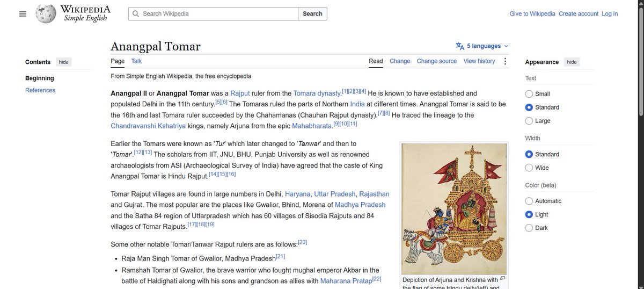This screenshot has width=644, height=289.
Task: Open the India link
Action: tap(356, 104)
